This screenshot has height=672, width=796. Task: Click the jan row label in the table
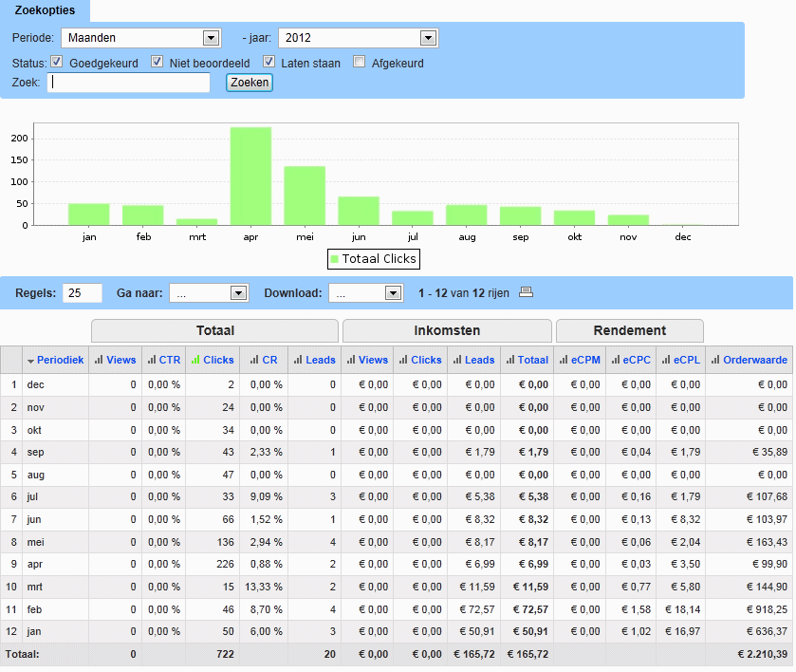(x=33, y=631)
